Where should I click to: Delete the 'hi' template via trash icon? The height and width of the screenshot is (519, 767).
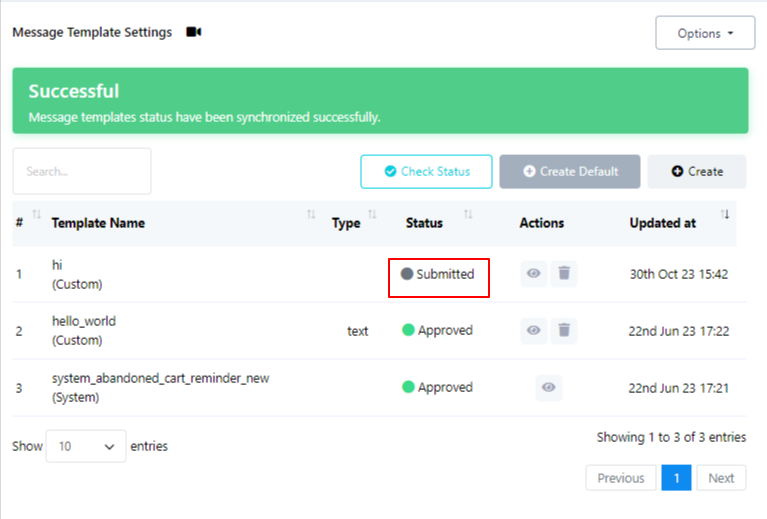[x=564, y=274]
